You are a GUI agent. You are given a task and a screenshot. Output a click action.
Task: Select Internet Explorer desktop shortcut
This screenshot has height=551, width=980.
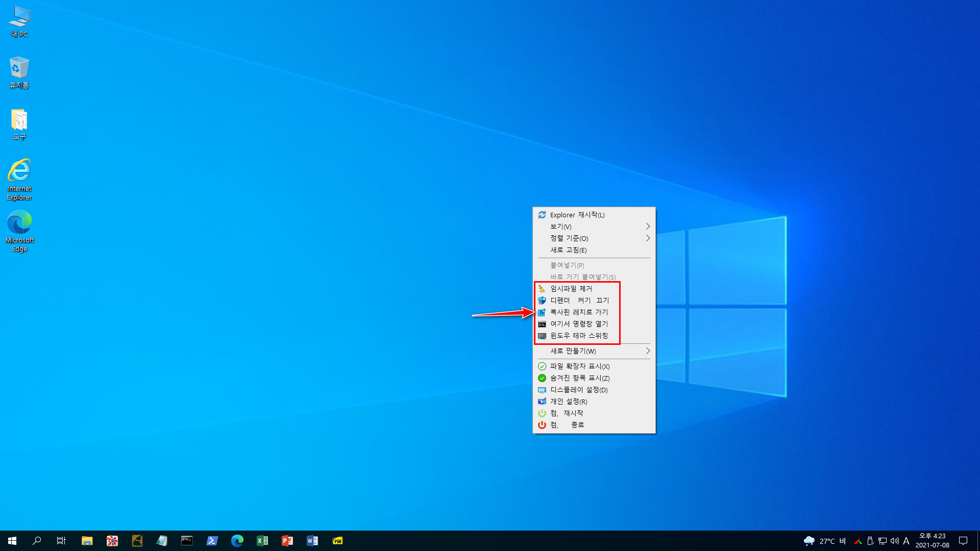pos(19,180)
